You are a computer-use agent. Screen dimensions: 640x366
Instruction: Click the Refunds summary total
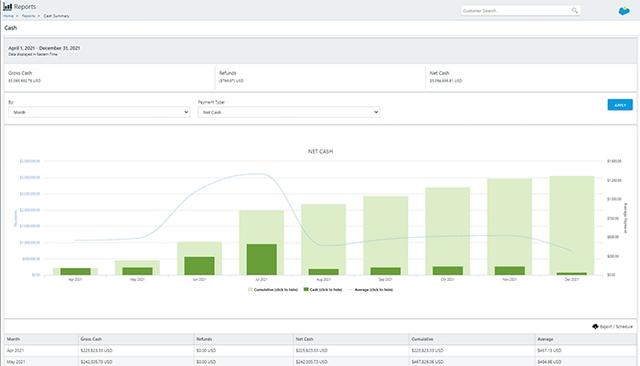click(231, 81)
